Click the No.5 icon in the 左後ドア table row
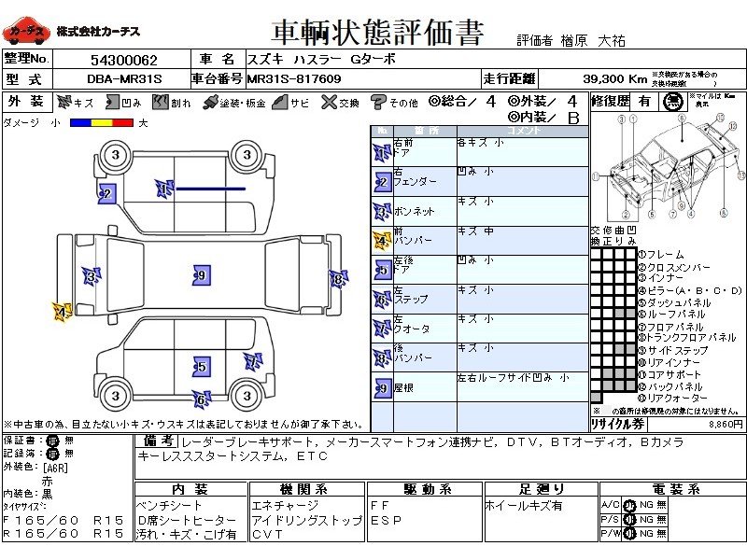Image resolution: width=747 pixels, height=560 pixels. 382,270
